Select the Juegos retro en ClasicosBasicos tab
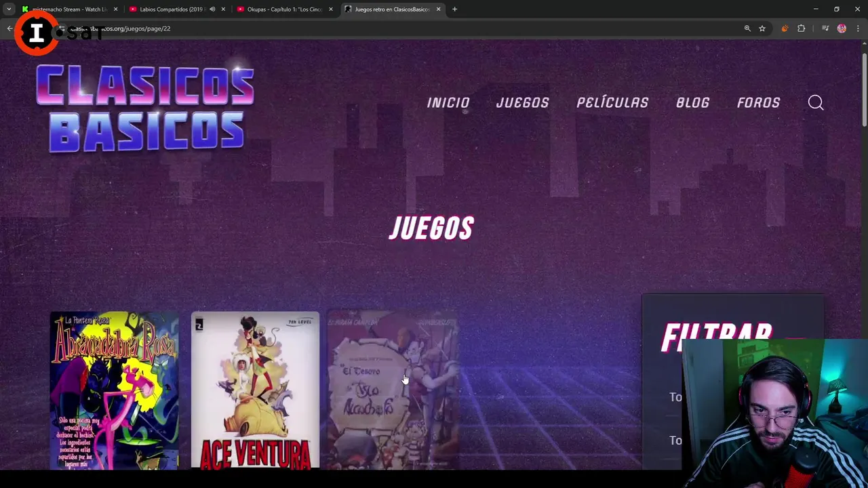The image size is (868, 488). [391, 9]
